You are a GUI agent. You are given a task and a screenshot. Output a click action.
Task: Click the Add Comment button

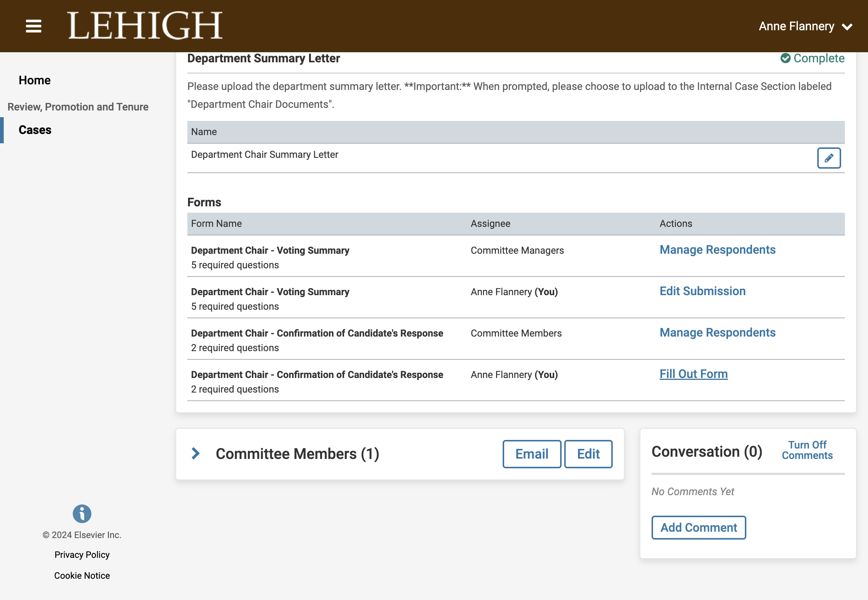click(x=699, y=527)
